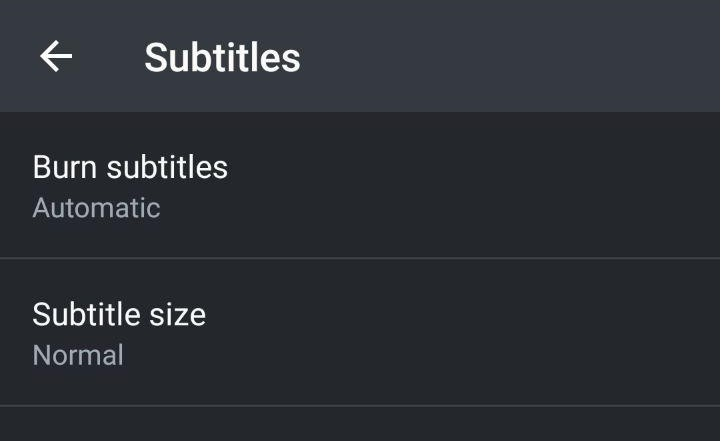Return to previous screen via left arrow
The width and height of the screenshot is (721, 441).
coord(56,57)
